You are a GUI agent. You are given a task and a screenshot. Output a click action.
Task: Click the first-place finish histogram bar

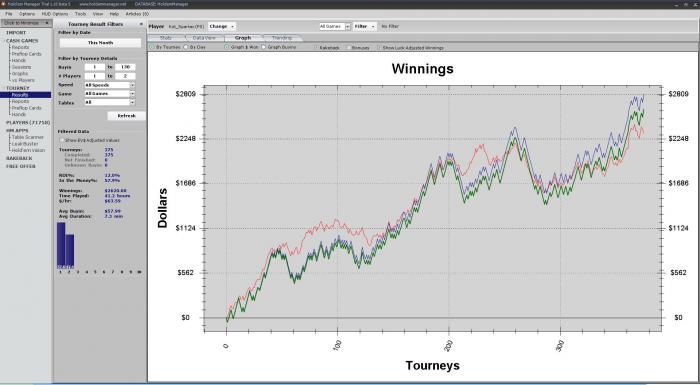point(61,245)
